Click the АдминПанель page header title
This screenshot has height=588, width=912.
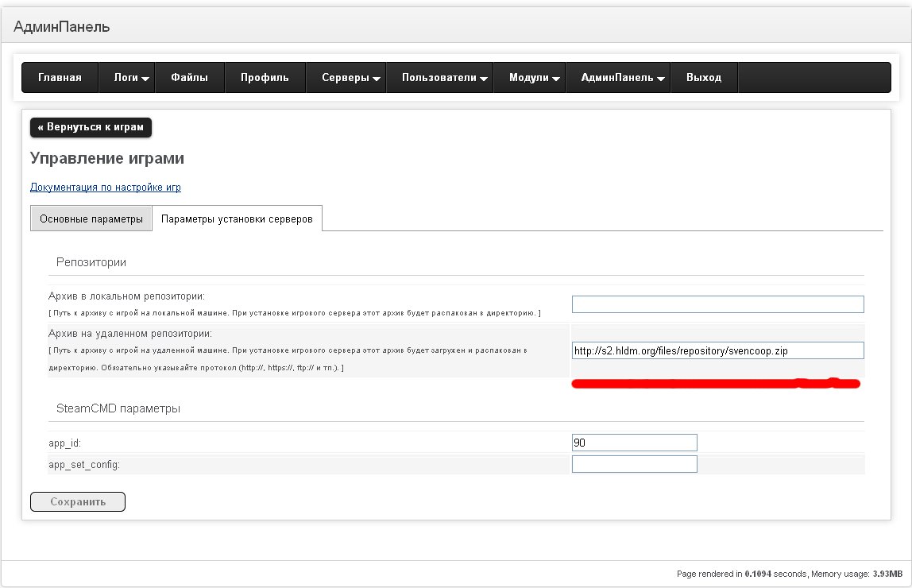pos(62,27)
